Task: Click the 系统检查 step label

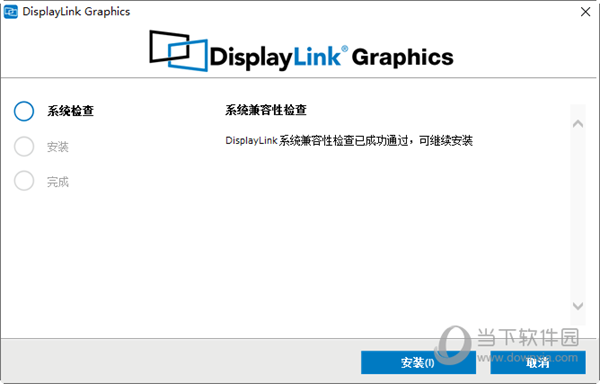Action: point(70,111)
